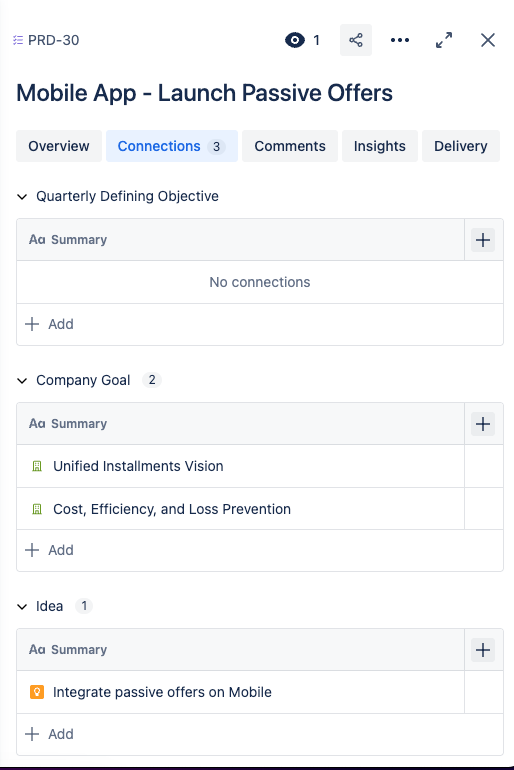This screenshot has width=514, height=770.
Task: Open the three-dots more actions menu
Action: [x=400, y=40]
